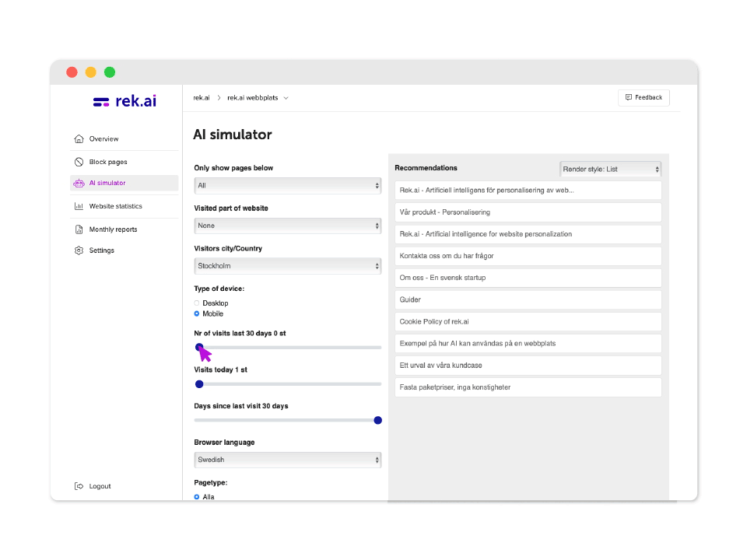Click the Monthly reports document icon
Screen dimensions: 747x560
[x=79, y=229]
